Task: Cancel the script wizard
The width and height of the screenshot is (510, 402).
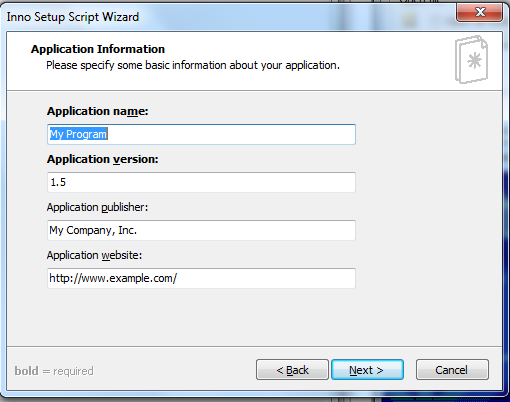Action: pos(452,370)
